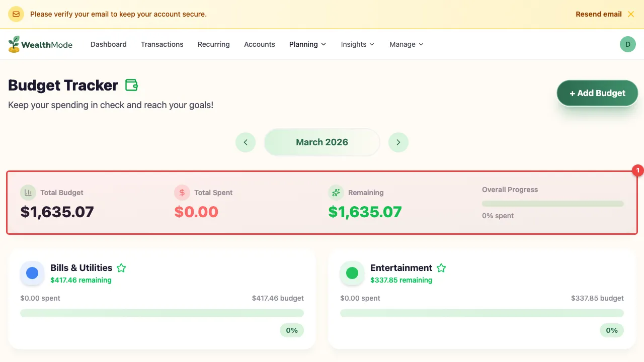
Task: Click the WealthMode plant logo
Action: tap(14, 44)
